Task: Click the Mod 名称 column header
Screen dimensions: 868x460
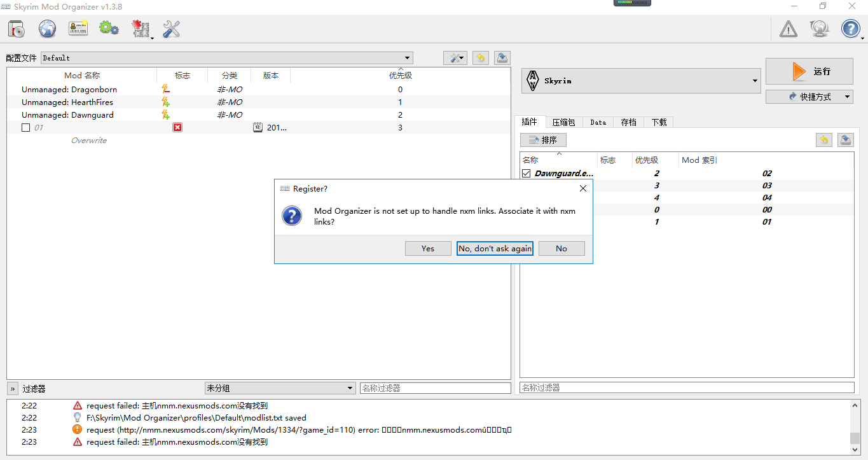Action: pos(82,75)
